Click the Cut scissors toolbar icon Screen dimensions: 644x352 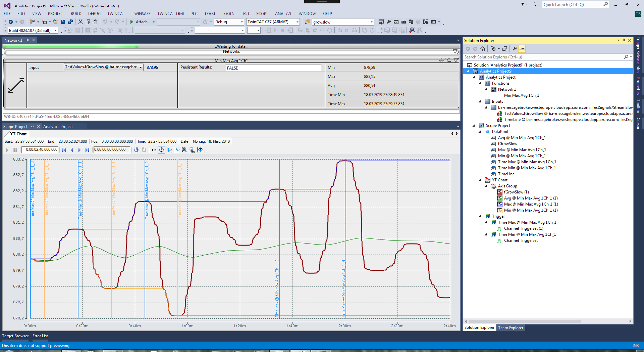click(x=80, y=22)
